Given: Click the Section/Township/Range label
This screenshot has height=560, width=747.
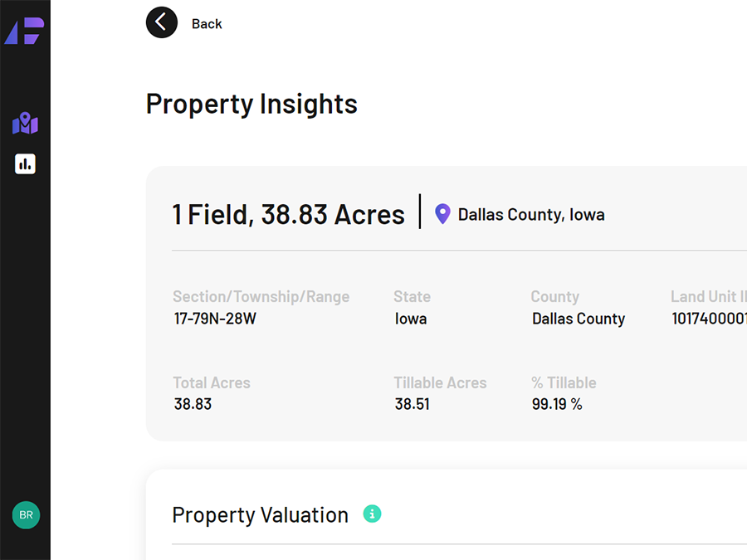Looking at the screenshot, I should pyautogui.click(x=261, y=297).
